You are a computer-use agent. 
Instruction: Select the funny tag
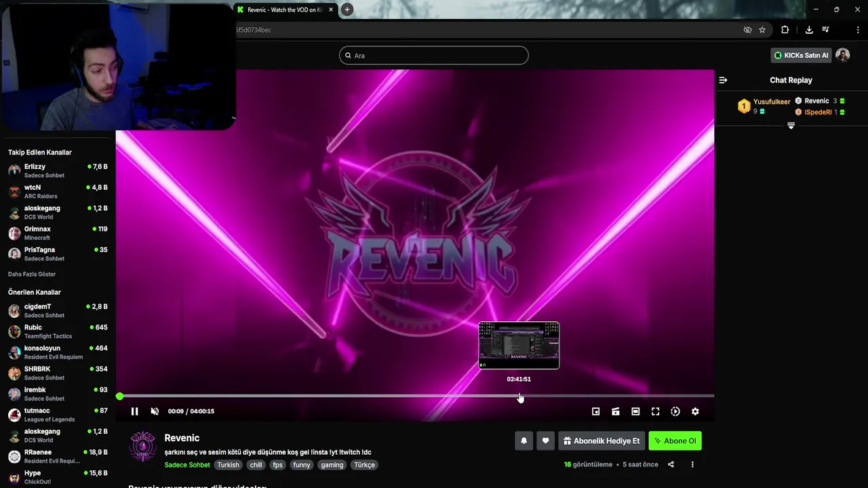click(302, 465)
